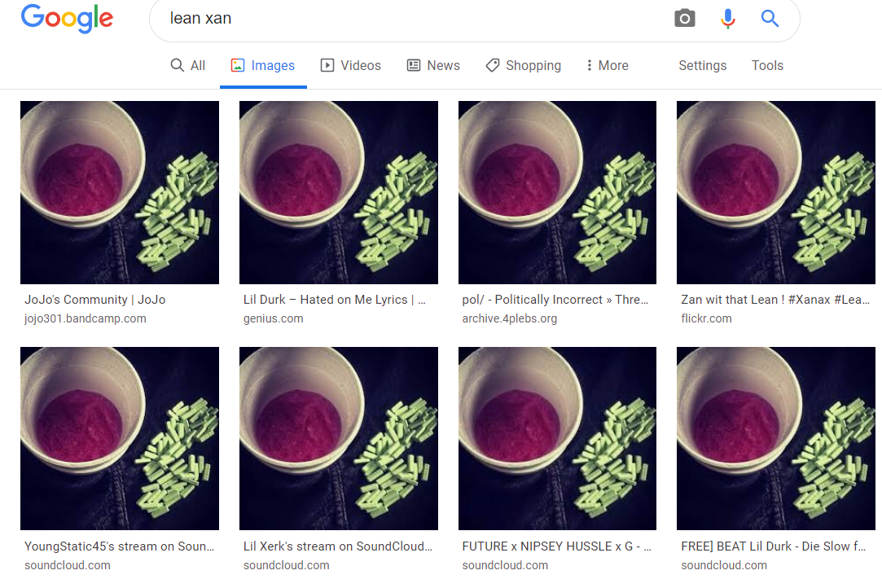882x588 pixels.
Task: Expand the Tools filter options
Action: click(767, 66)
